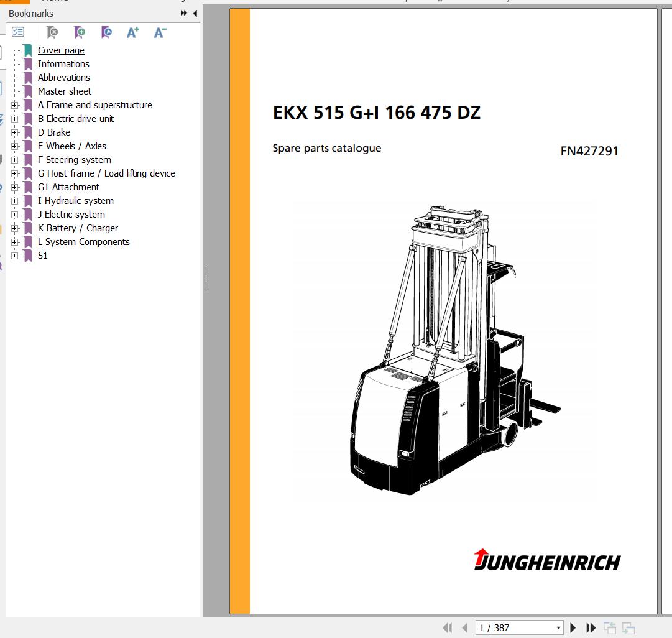672x638 pixels.
Task: Click the add new bookmark icon
Action: 80,32
